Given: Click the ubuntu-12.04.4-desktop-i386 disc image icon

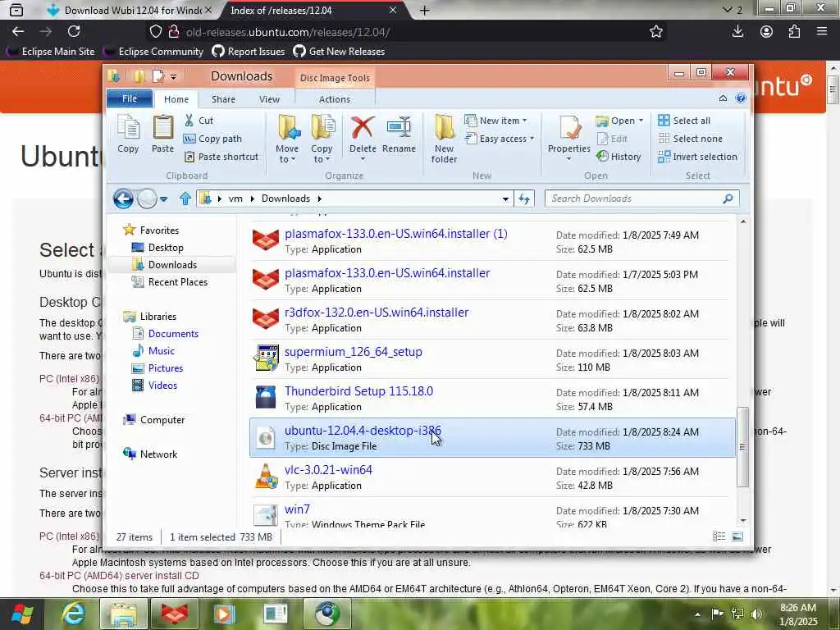Looking at the screenshot, I should pyautogui.click(x=266, y=438).
